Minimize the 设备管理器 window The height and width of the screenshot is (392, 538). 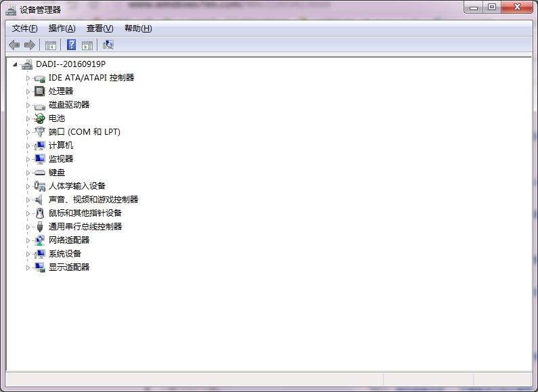click(x=474, y=7)
